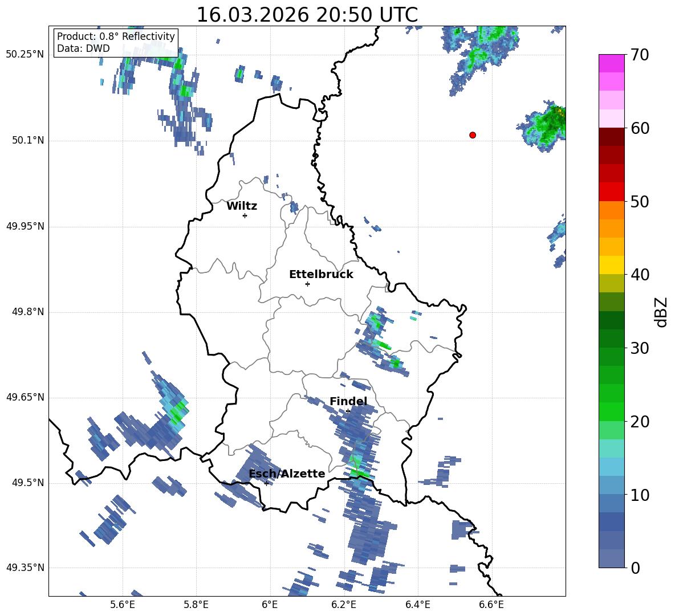Click the yellow colorbar swatch at 40 dBZ
The height and width of the screenshot is (616, 675).
tap(611, 265)
